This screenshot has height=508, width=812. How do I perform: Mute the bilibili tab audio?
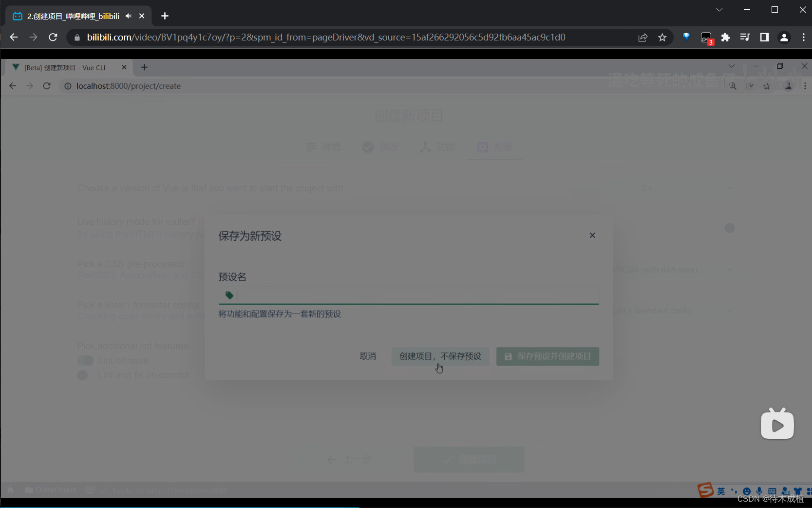coord(129,16)
